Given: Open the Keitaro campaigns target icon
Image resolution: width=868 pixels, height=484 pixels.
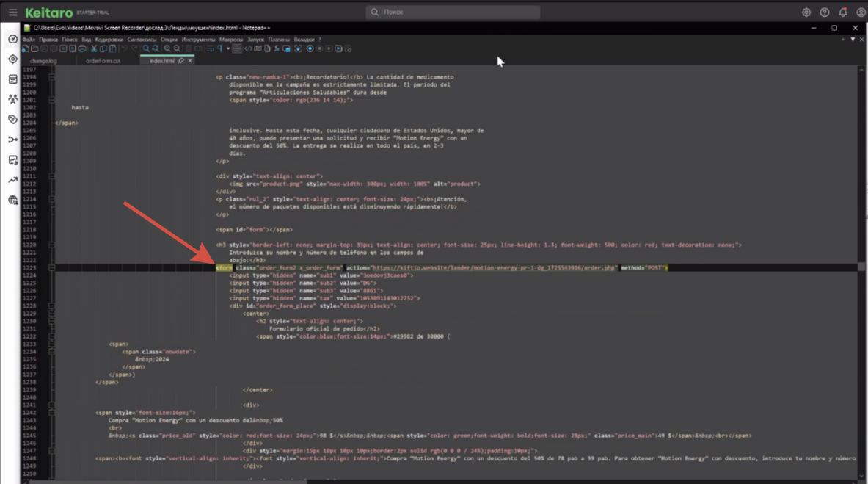Looking at the screenshot, I should pos(12,59).
